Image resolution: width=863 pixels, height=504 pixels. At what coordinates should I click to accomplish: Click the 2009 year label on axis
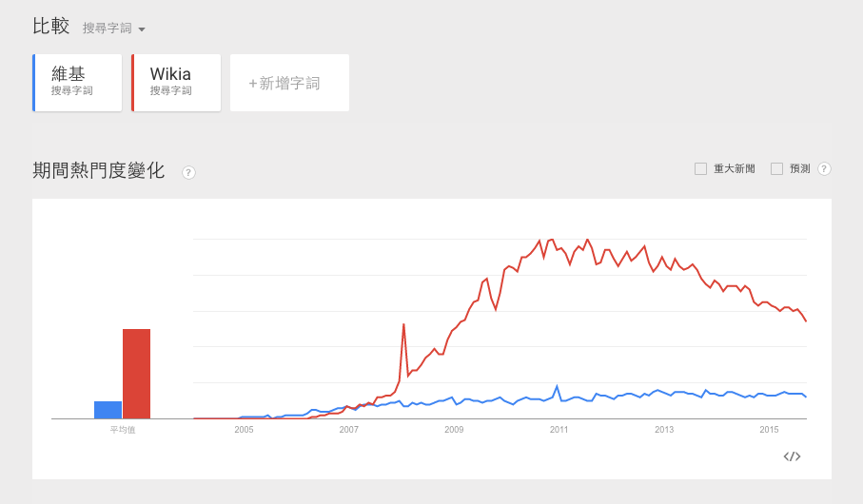(454, 430)
